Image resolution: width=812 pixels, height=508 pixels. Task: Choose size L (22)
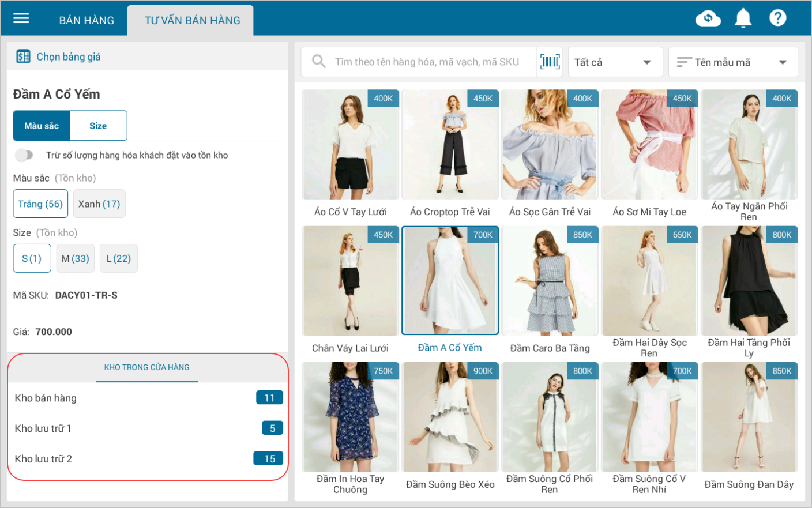pyautogui.click(x=118, y=258)
